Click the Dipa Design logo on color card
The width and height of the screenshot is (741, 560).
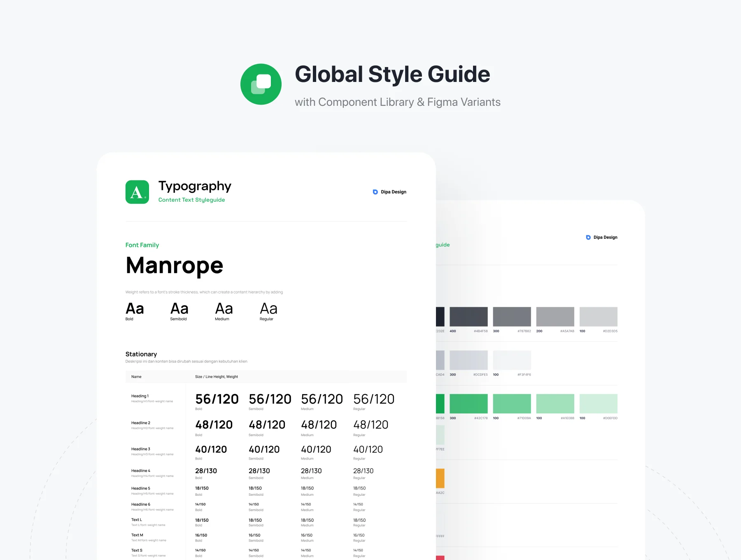[x=601, y=237]
